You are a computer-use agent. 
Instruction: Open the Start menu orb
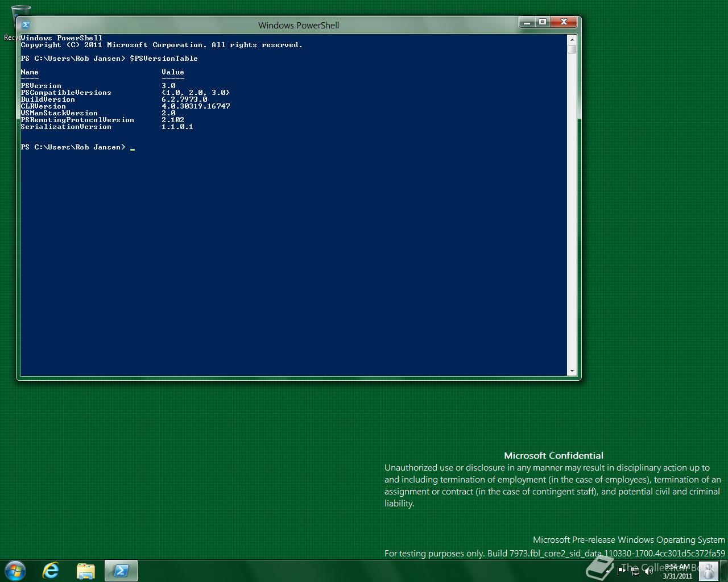pos(15,571)
